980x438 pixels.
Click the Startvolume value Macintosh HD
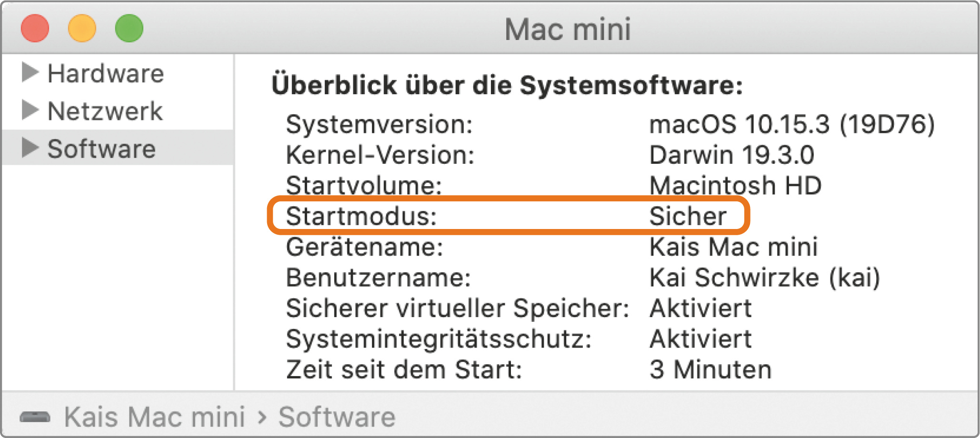tap(735, 186)
